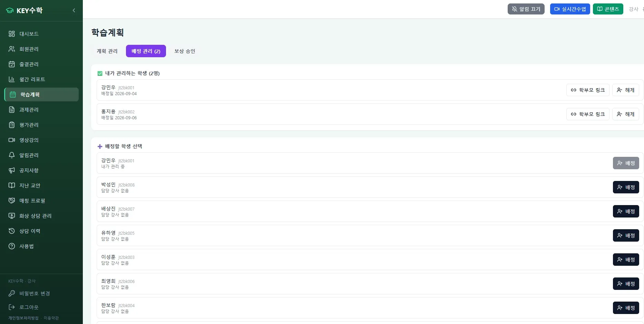Open the 사용법 help icon

click(x=12, y=246)
